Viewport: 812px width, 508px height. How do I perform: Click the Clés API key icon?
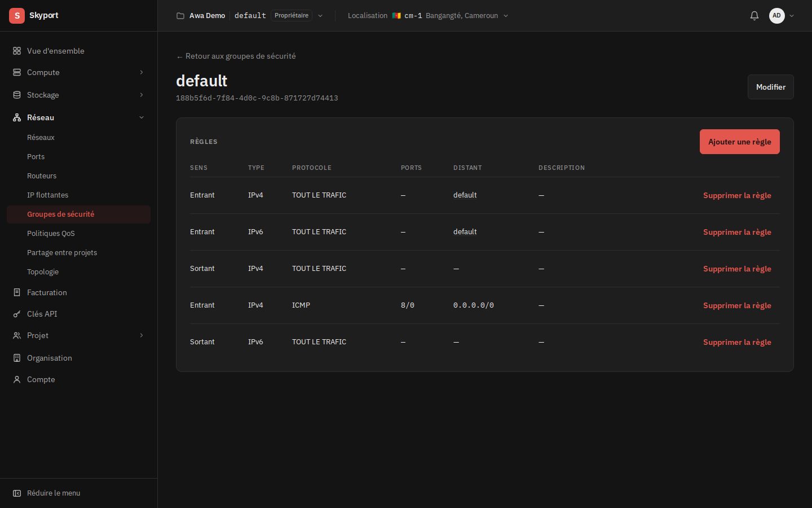[17, 314]
